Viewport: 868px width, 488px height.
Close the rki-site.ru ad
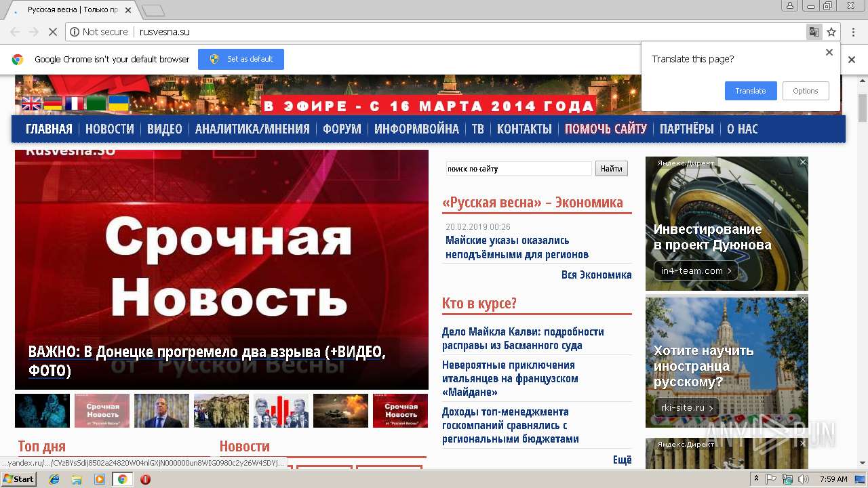coord(803,300)
